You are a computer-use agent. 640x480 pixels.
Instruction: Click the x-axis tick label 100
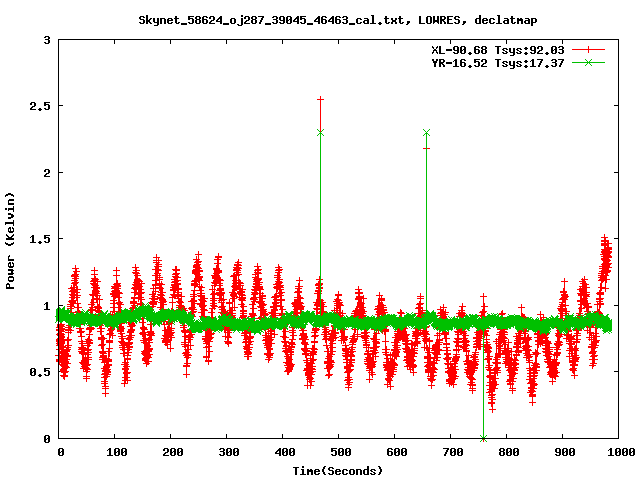[116, 452]
